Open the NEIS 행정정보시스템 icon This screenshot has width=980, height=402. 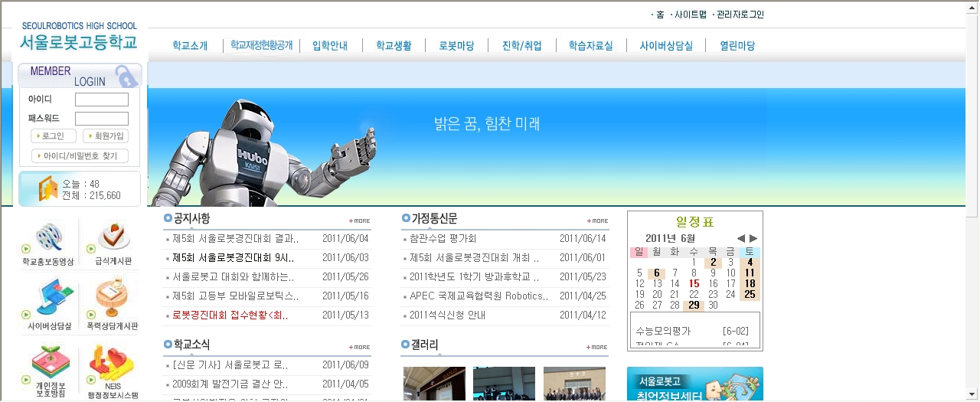[113, 364]
